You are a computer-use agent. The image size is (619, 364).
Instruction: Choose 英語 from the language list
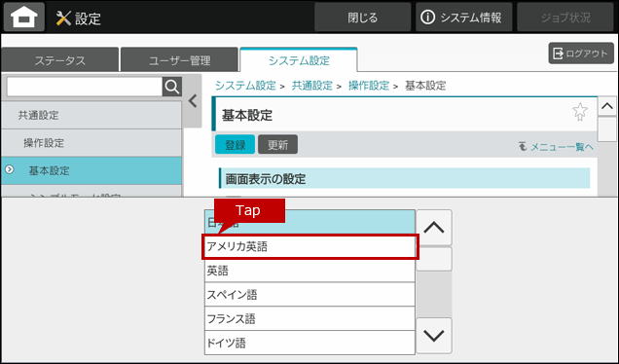click(x=309, y=271)
